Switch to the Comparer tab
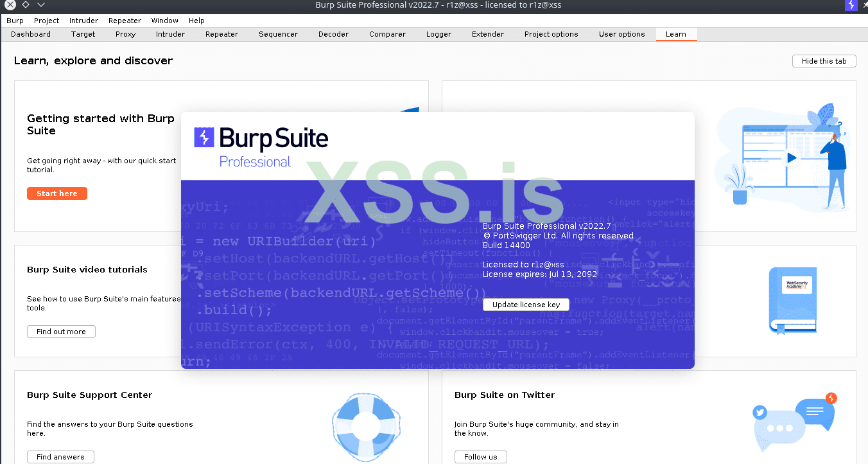This screenshot has width=868, height=464. (388, 34)
